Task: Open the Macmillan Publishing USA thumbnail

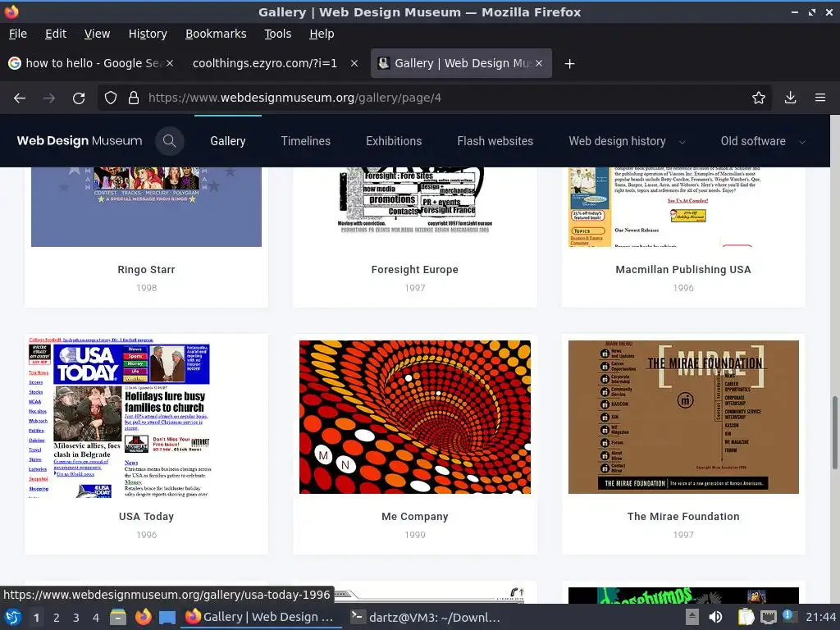Action: [683, 207]
